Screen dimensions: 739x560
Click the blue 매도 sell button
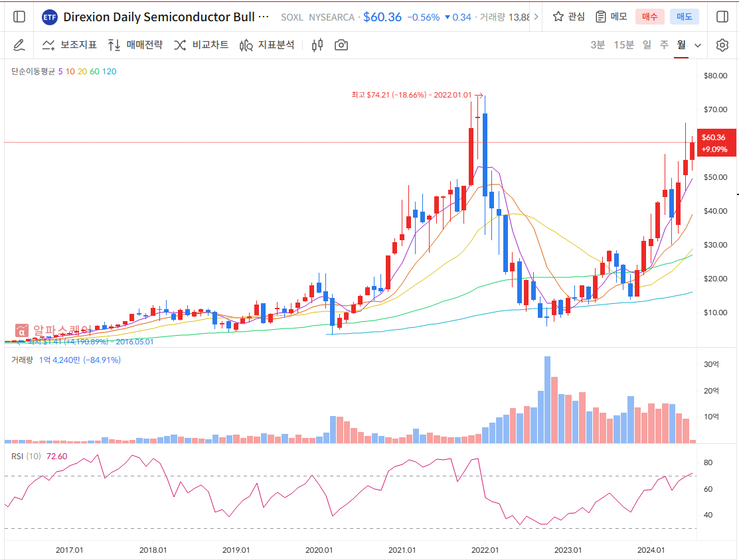[x=685, y=17]
